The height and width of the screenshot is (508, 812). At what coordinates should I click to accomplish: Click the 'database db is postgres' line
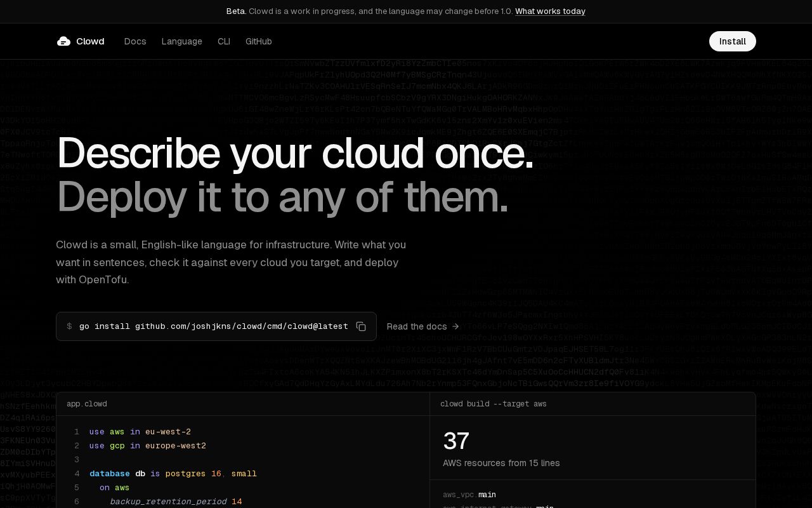point(173,474)
